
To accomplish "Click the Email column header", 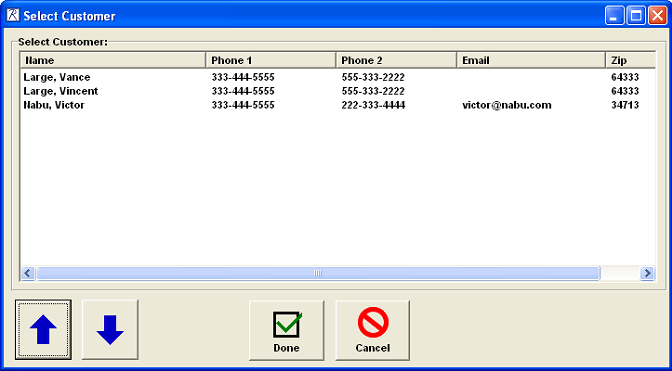I will coord(531,60).
